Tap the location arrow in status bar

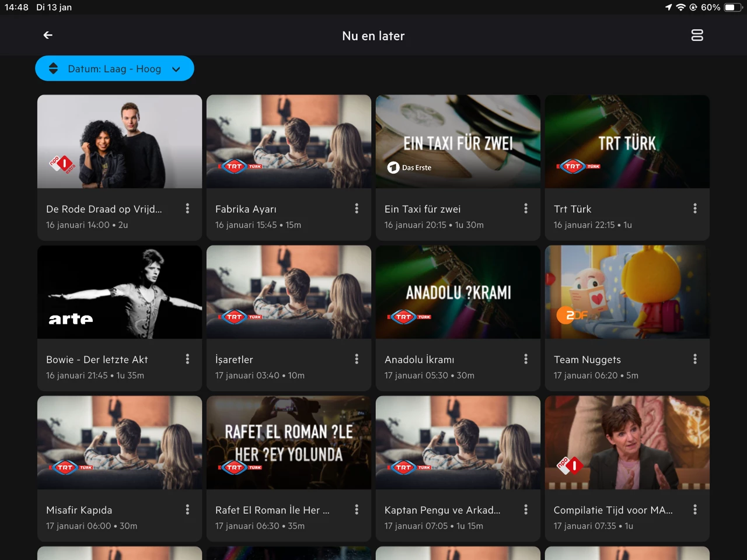point(668,8)
